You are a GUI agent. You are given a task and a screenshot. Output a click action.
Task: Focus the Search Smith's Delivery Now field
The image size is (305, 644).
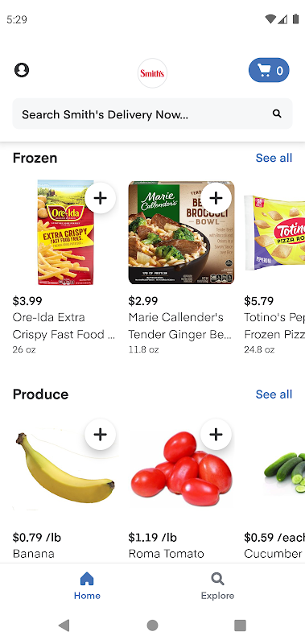coord(152,114)
